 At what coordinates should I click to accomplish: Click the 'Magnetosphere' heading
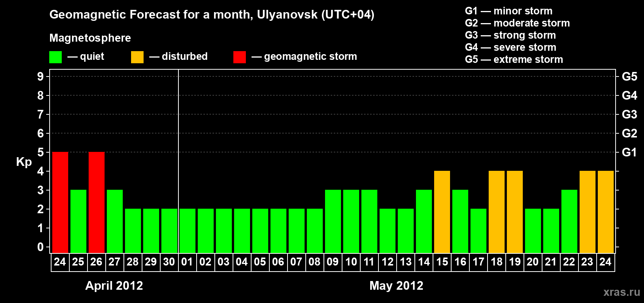click(90, 38)
